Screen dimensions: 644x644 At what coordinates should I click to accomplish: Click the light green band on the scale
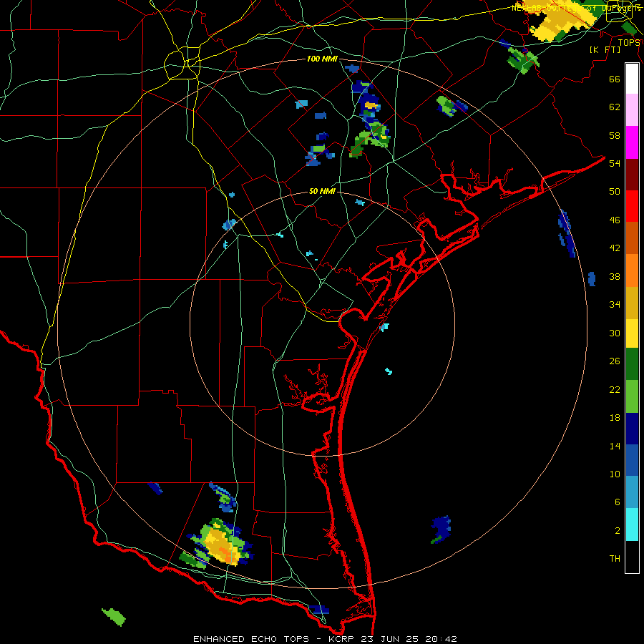tap(632, 396)
